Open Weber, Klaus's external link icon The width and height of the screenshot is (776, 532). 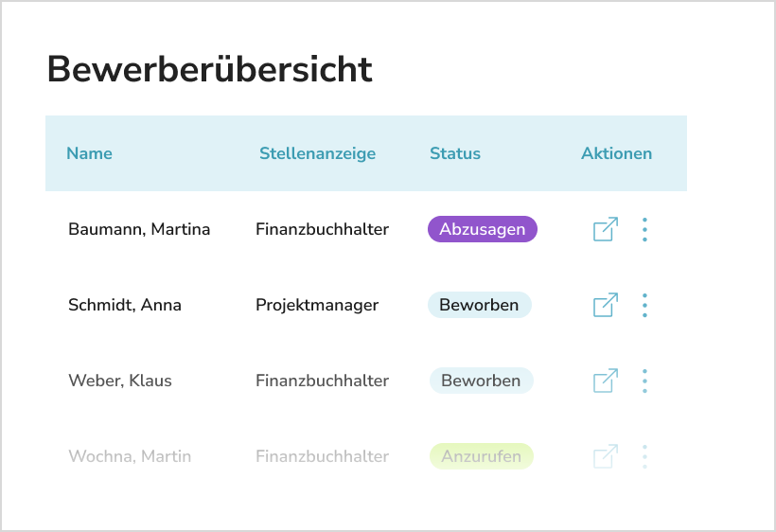[x=606, y=381]
